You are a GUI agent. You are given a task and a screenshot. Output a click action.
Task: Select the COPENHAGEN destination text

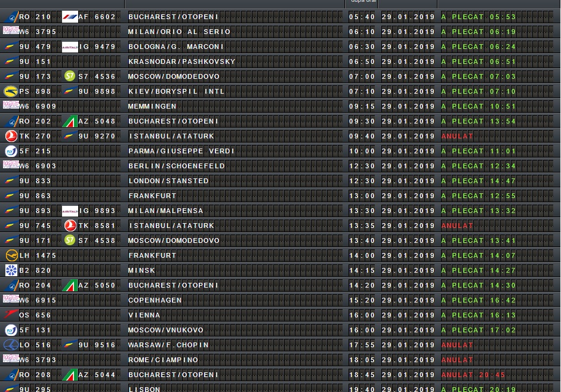click(155, 300)
